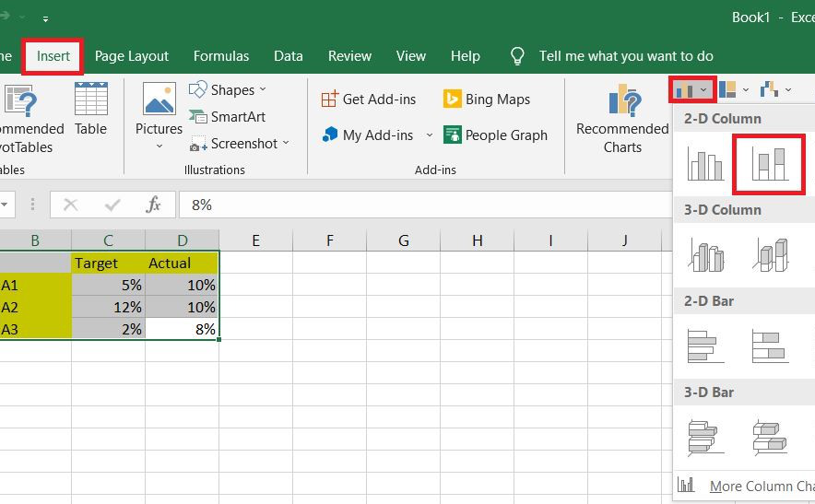Select cell C2 containing 5%
The image size is (815, 504).
click(x=109, y=286)
